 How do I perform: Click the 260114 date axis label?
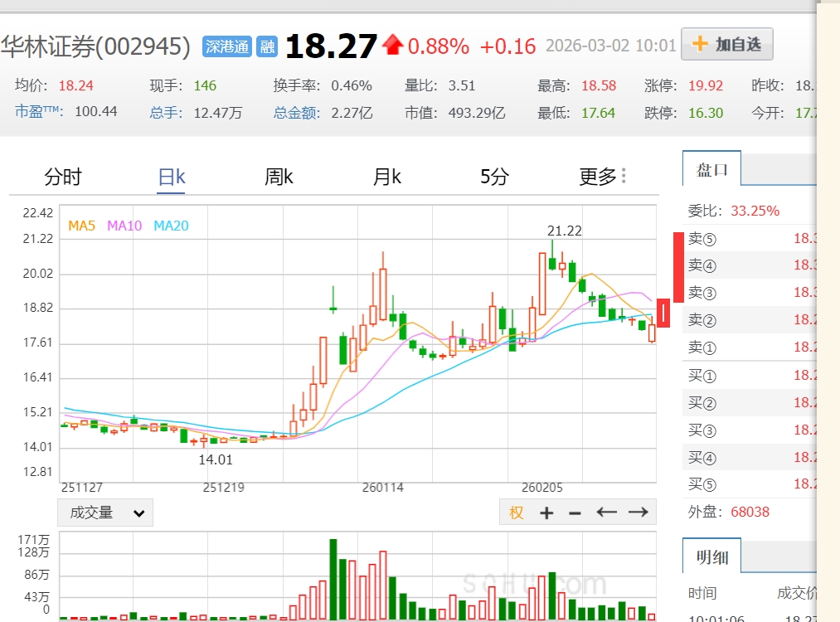(x=382, y=488)
